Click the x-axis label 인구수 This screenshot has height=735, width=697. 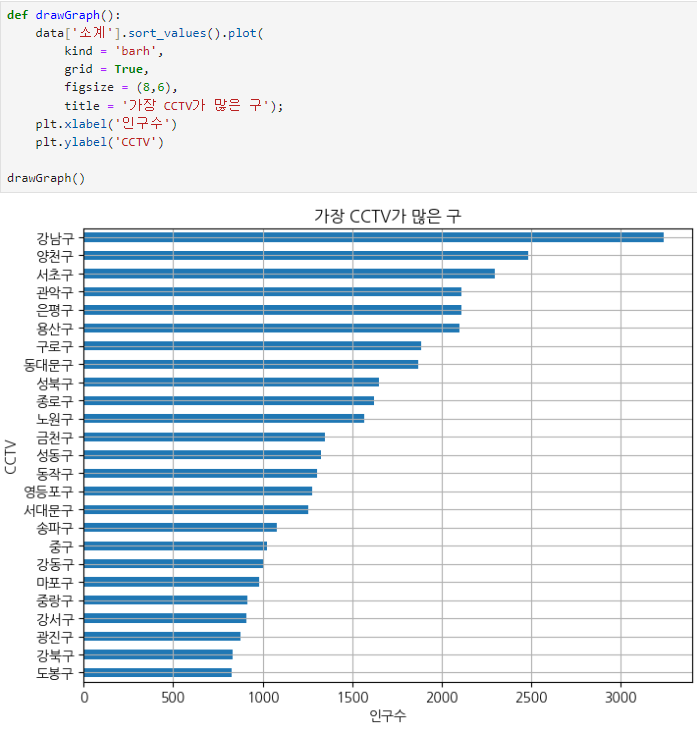388,716
